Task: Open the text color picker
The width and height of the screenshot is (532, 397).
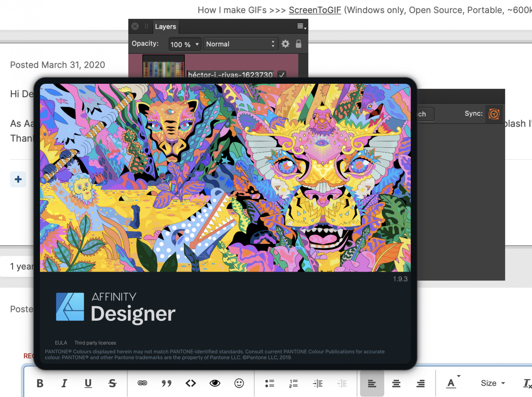Action: point(451,383)
